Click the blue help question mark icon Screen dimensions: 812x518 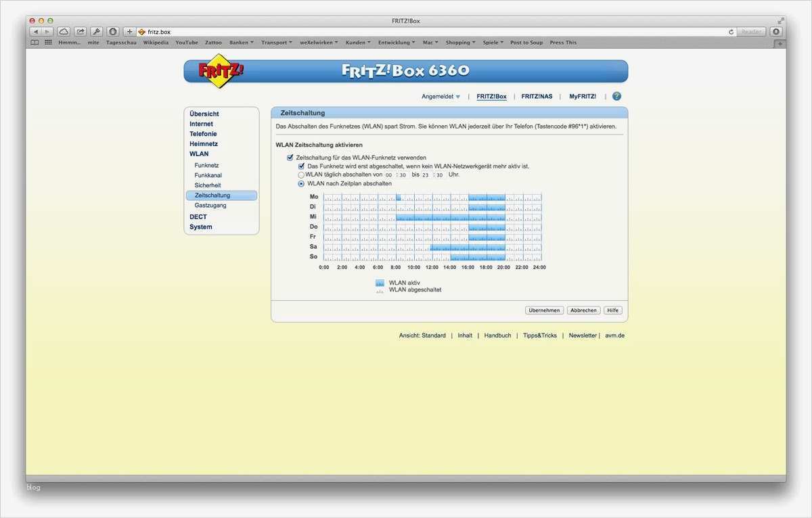point(616,97)
